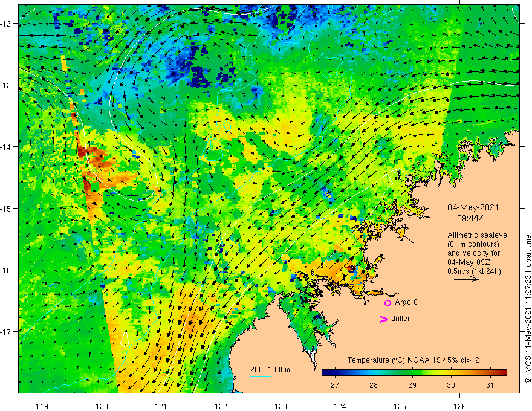Click the 30 value on temperature scale
Screen dimensions: 532x411
pos(451,385)
